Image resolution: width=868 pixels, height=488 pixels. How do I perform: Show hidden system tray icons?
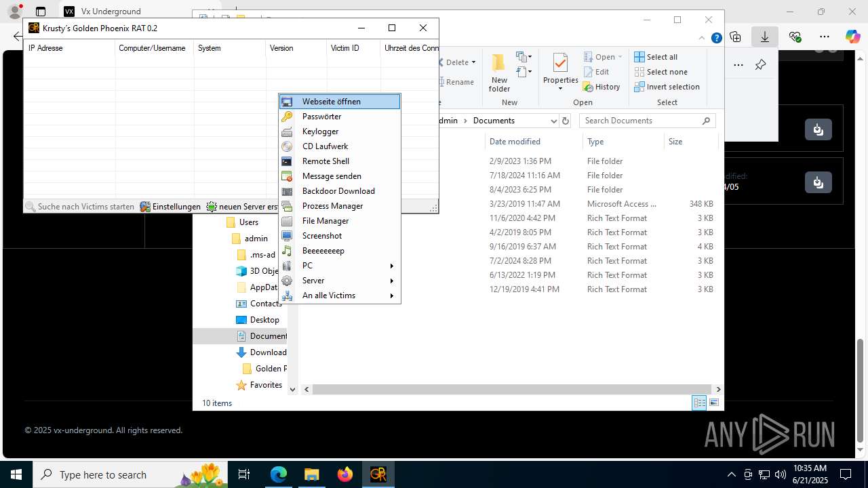point(731,474)
